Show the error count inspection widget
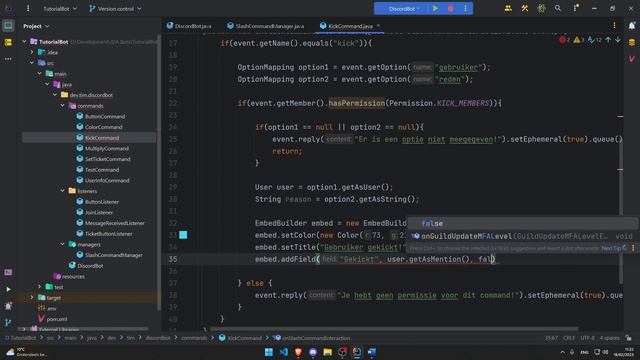The height and width of the screenshot is (360, 640). [x=564, y=40]
